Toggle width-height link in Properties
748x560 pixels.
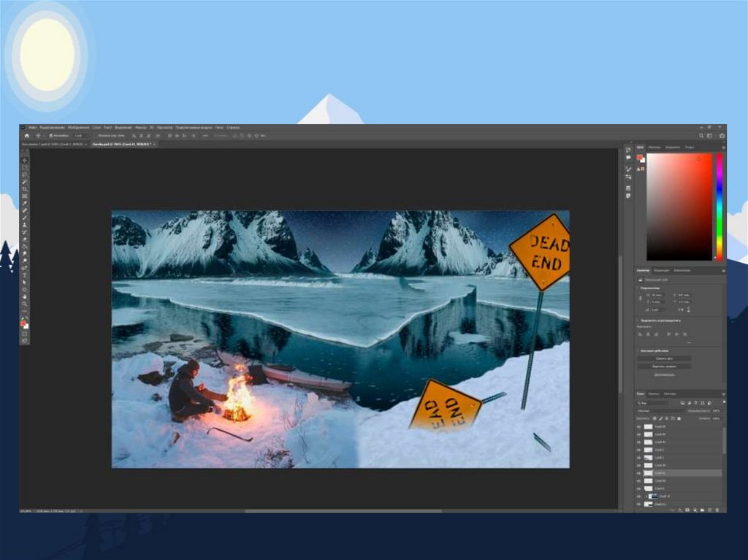641,298
